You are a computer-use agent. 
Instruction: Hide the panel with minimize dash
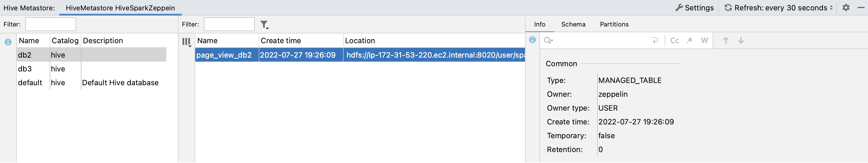[x=860, y=8]
